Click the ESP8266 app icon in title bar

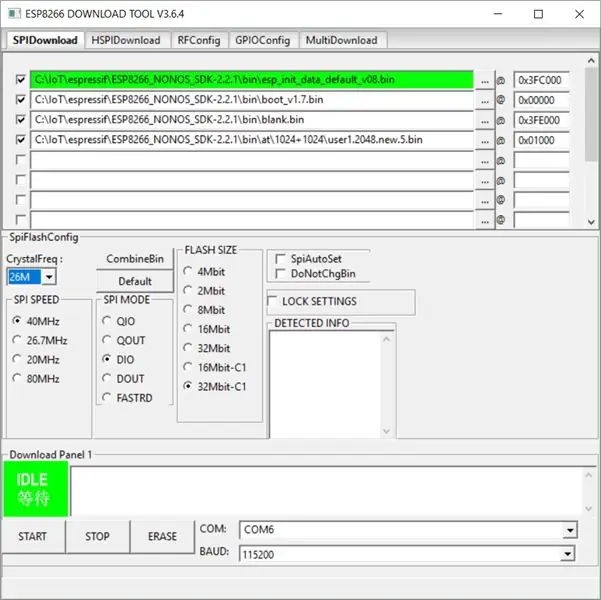(14, 14)
